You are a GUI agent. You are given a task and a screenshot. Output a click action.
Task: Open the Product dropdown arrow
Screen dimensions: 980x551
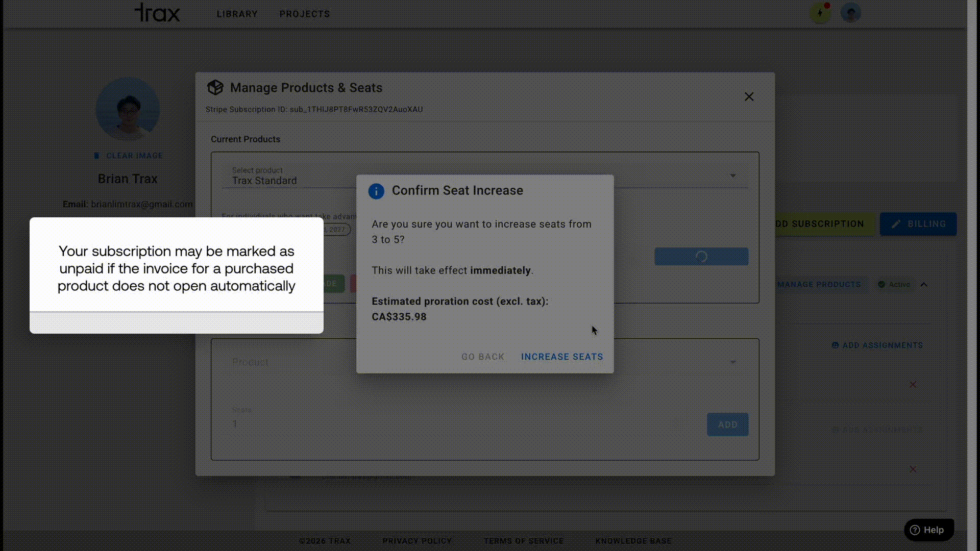(x=732, y=362)
